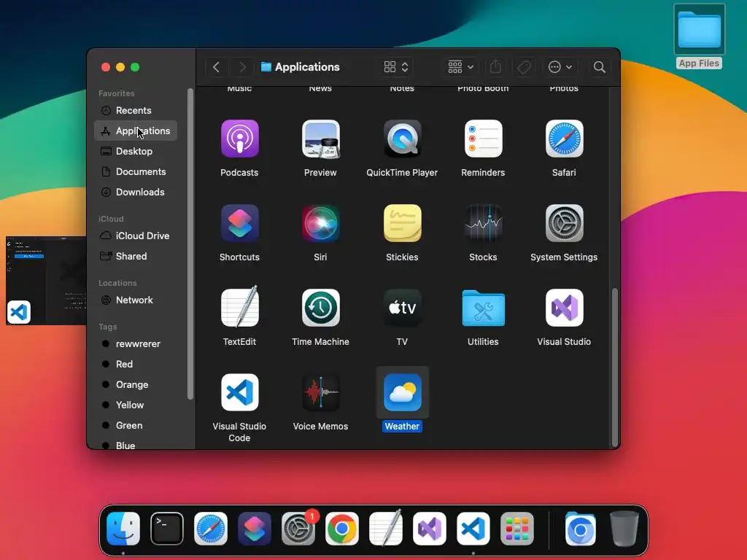Image resolution: width=747 pixels, height=560 pixels.
Task: Click the Edit Tags toolbar button
Action: point(524,67)
